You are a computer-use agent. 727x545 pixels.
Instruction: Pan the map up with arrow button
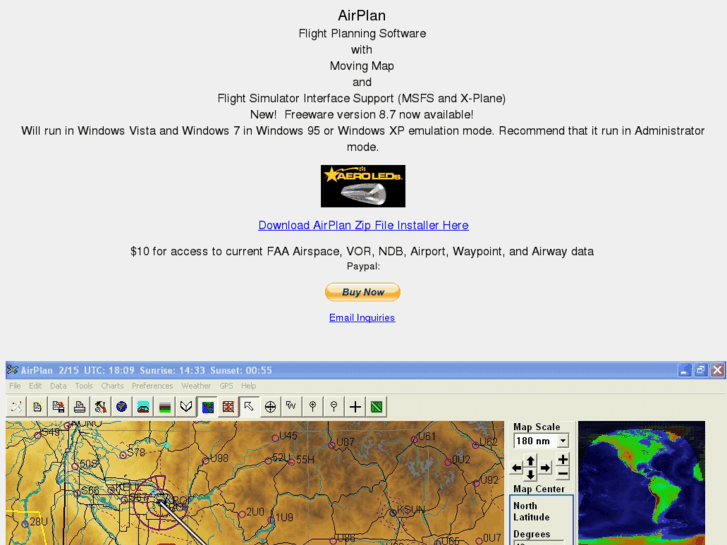click(531, 461)
